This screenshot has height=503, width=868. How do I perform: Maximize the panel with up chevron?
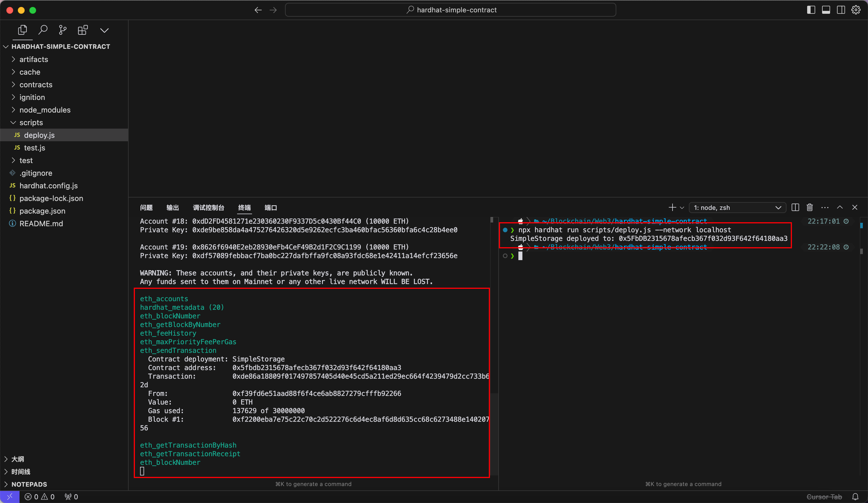(840, 207)
